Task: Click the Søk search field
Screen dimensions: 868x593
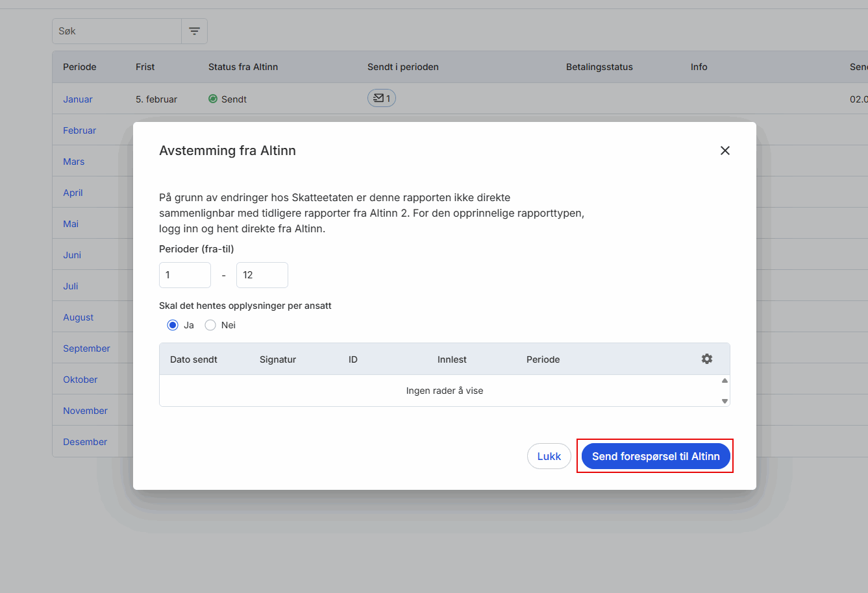Action: [x=117, y=31]
